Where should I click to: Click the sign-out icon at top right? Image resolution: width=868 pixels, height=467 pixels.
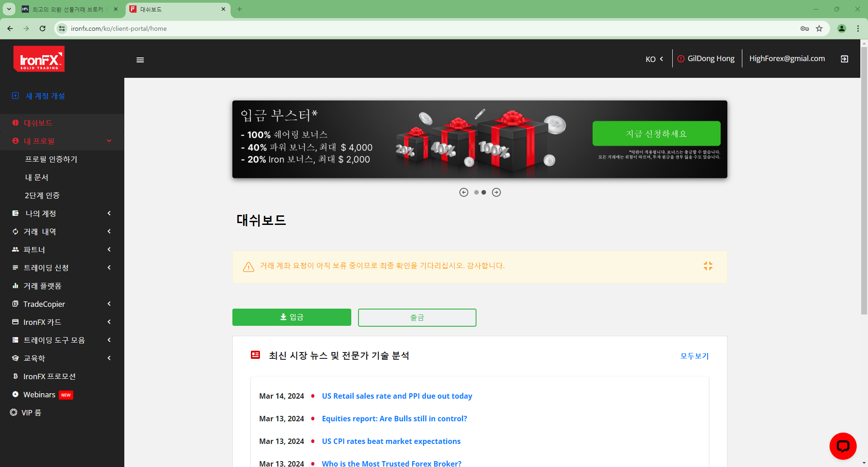pyautogui.click(x=844, y=59)
